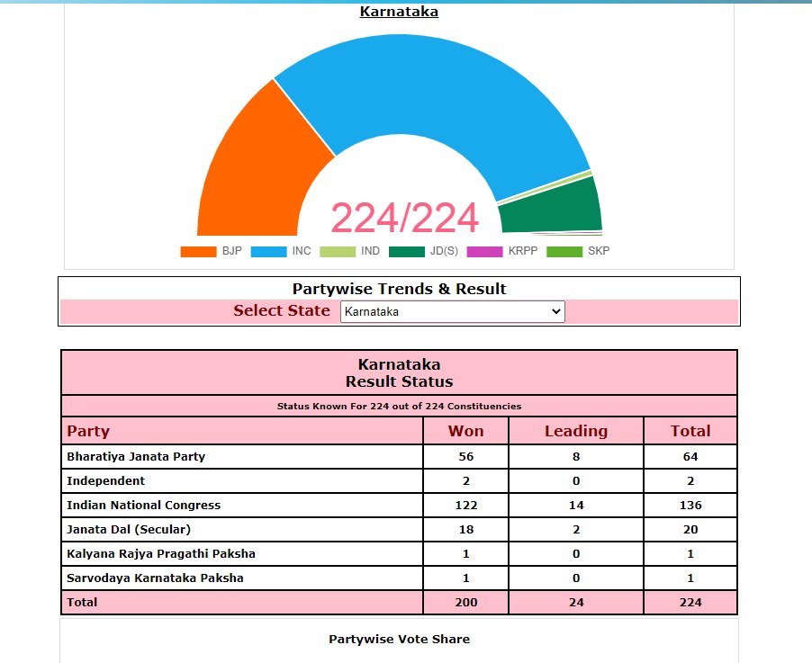Select the Independent row name

[105, 480]
